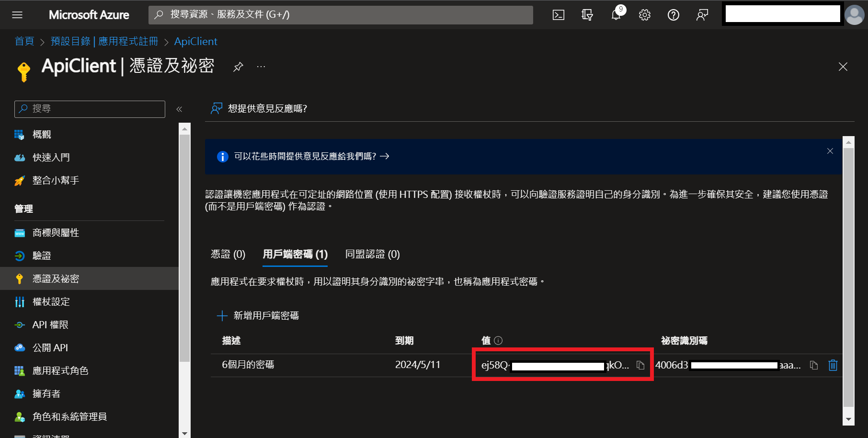Switch to the 用戶端密碼 (1) tab
868x438 pixels.
tap(295, 254)
